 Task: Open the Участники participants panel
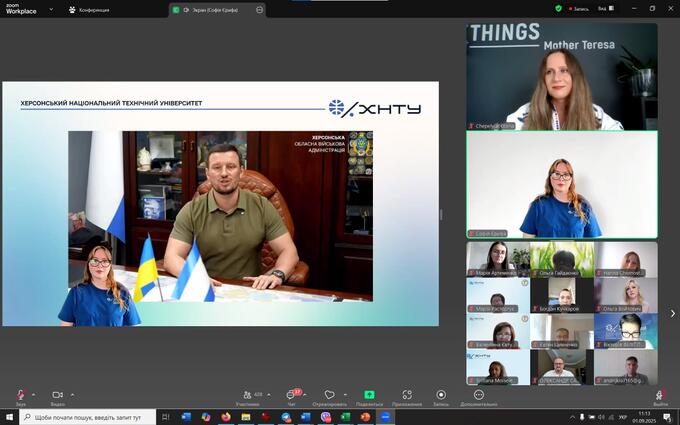(248, 396)
